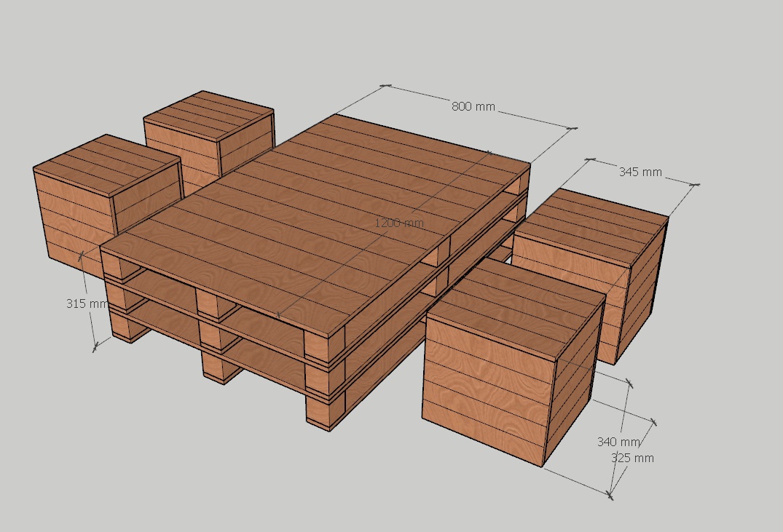Image resolution: width=783 pixels, height=532 pixels.
Task: Select the 325 mm dimension label
Action: pos(631,458)
